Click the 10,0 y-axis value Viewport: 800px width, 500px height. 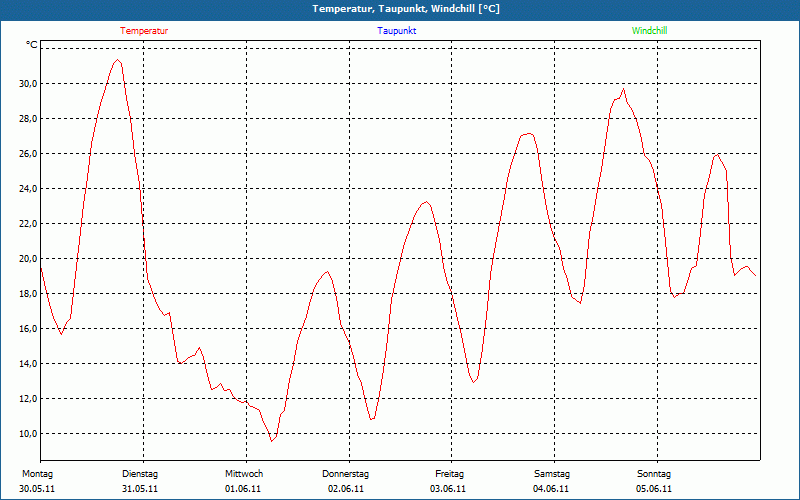(x=28, y=434)
